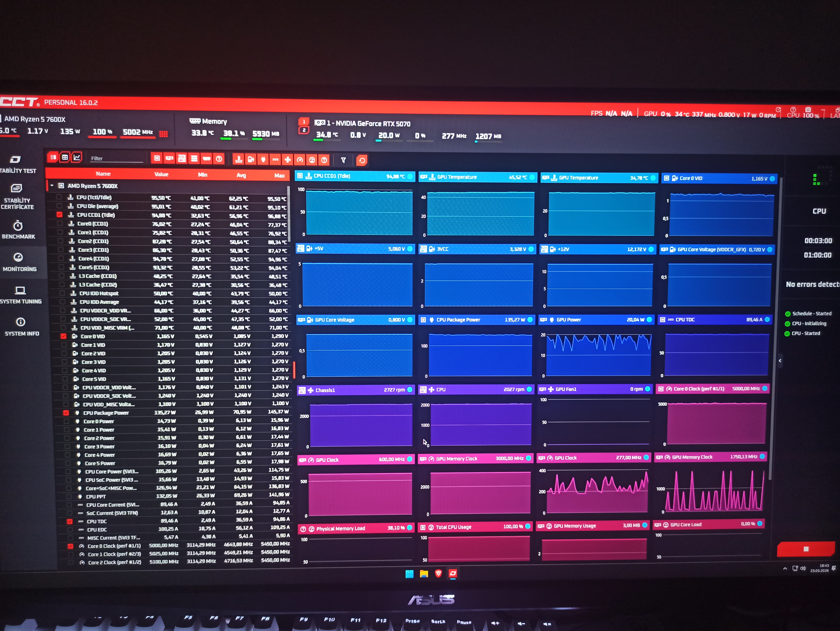Toggle the unknown hardware filter icon
This screenshot has height=631, width=840.
click(x=219, y=159)
